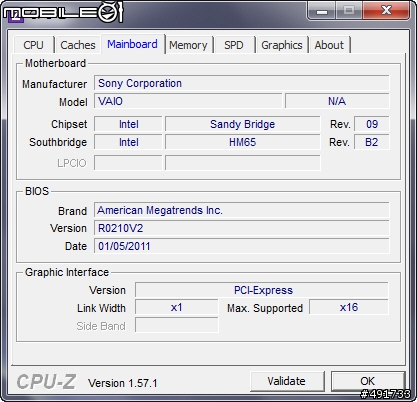
Task: Select the PCI-Express version field
Action: pyautogui.click(x=262, y=290)
